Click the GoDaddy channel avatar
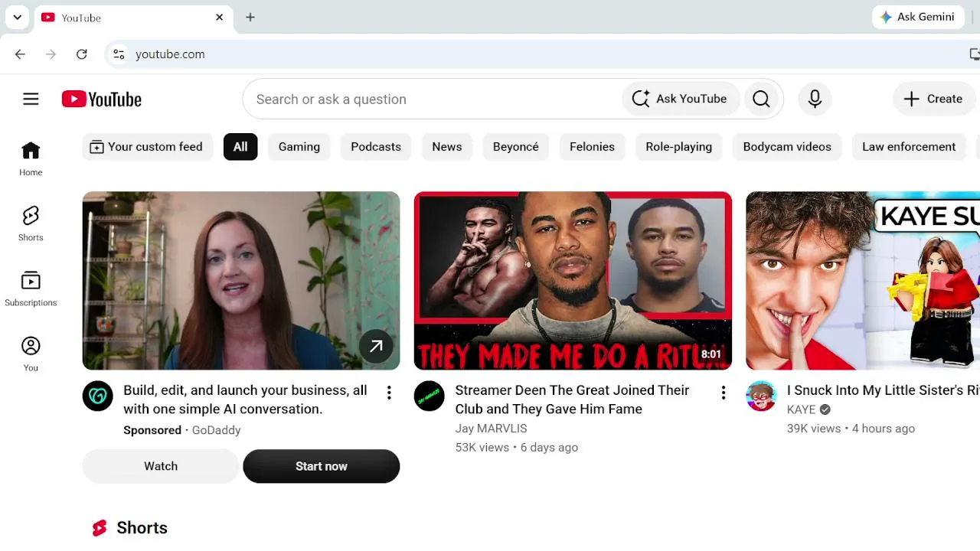 pyautogui.click(x=98, y=396)
